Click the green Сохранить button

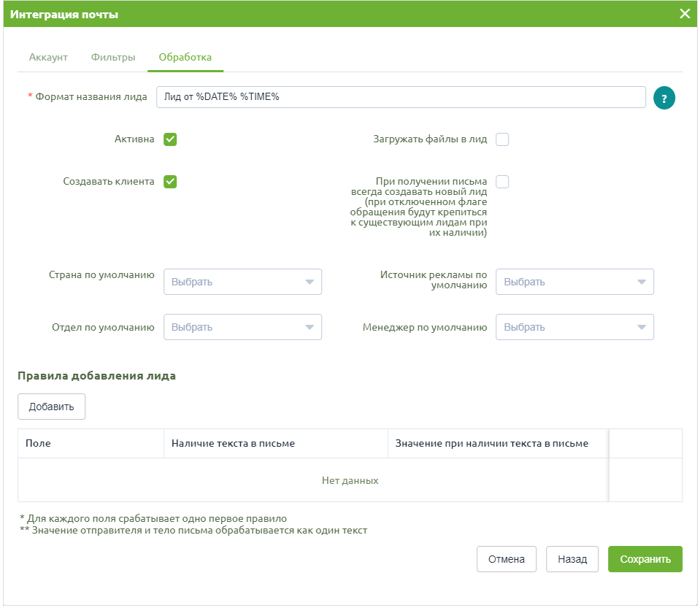pos(645,559)
